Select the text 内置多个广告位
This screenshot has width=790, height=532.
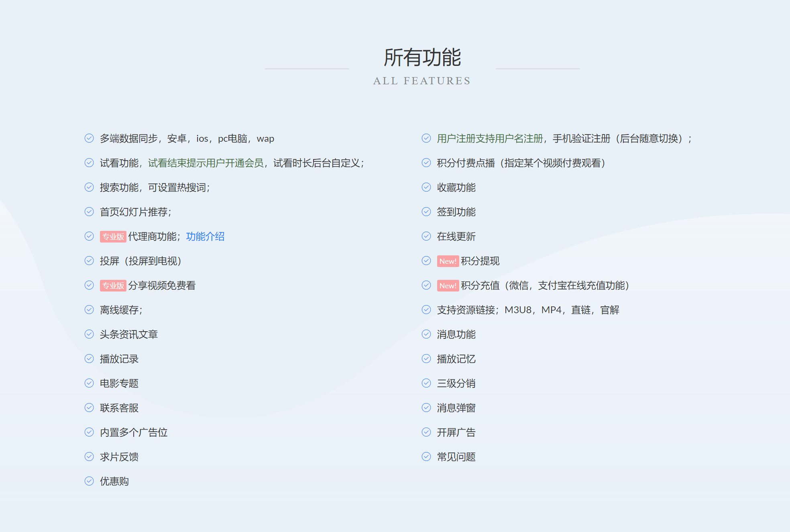pos(134,432)
